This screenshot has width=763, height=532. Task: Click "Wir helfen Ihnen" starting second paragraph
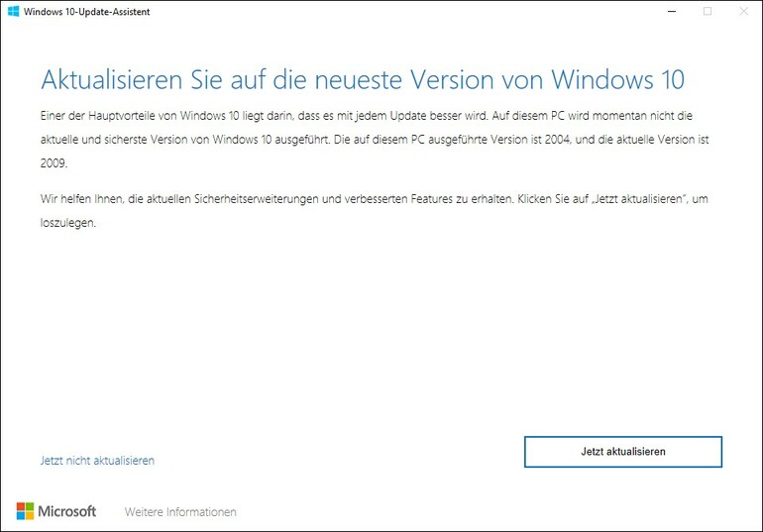coord(81,199)
